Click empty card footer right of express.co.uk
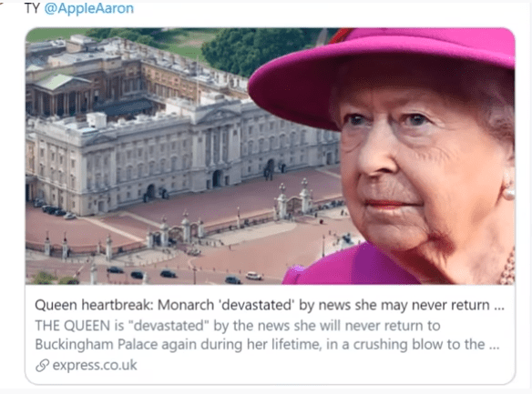This screenshot has width=532, height=394. (322, 366)
